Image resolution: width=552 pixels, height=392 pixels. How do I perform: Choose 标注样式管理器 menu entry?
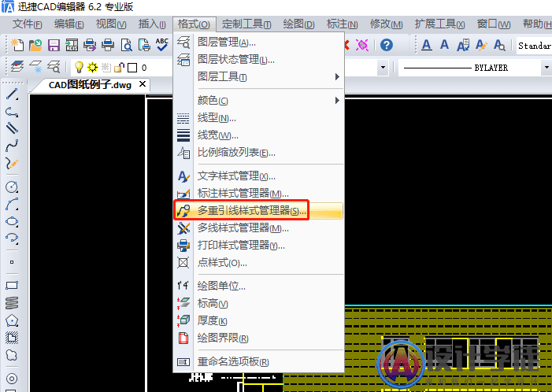(258, 193)
